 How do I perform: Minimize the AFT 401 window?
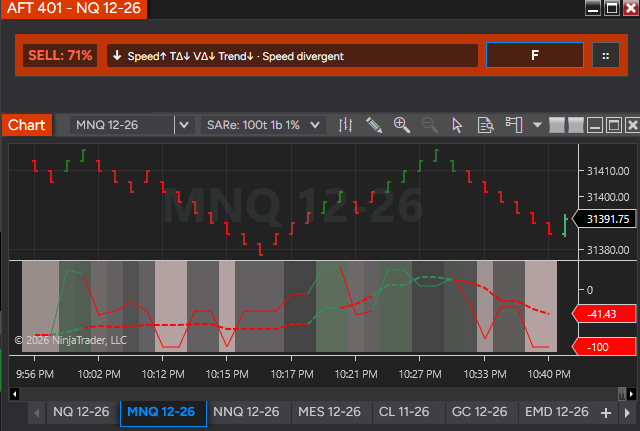click(x=593, y=8)
